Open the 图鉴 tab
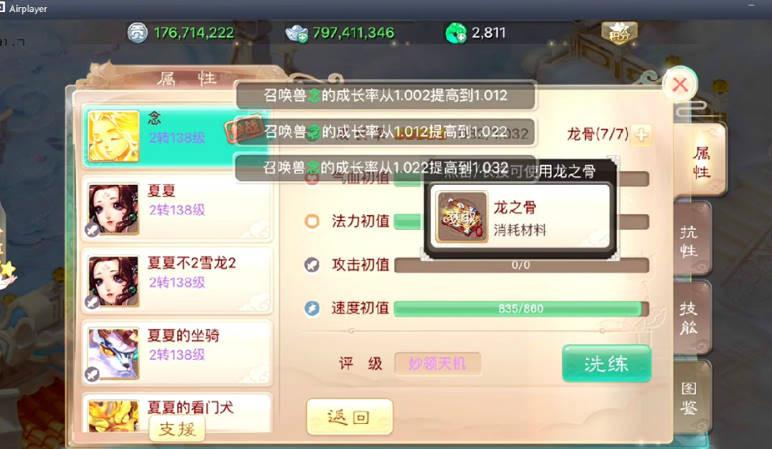Viewport: 772px width, 449px height. pyautogui.click(x=691, y=397)
